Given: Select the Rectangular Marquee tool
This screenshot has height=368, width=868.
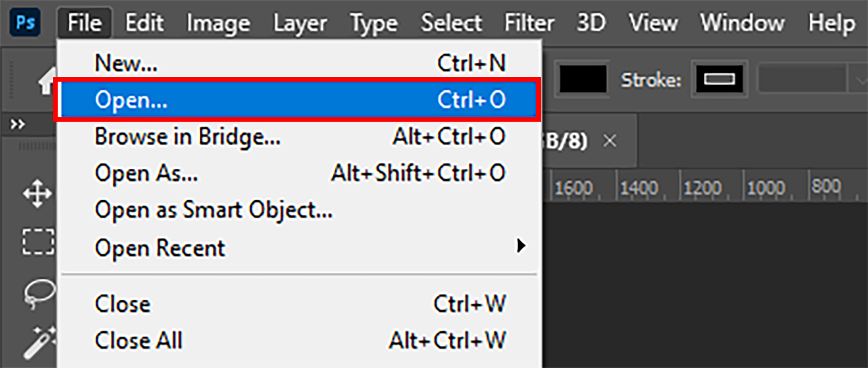Looking at the screenshot, I should (x=38, y=241).
